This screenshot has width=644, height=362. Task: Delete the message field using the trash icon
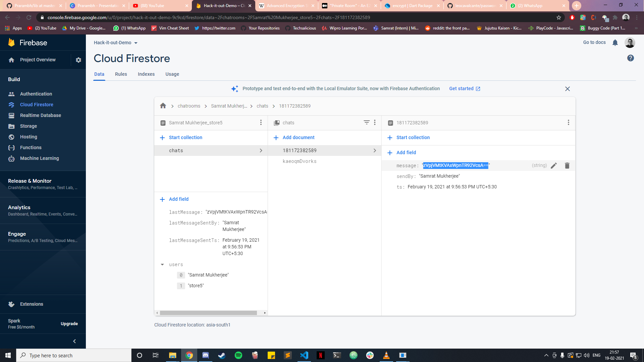click(567, 165)
